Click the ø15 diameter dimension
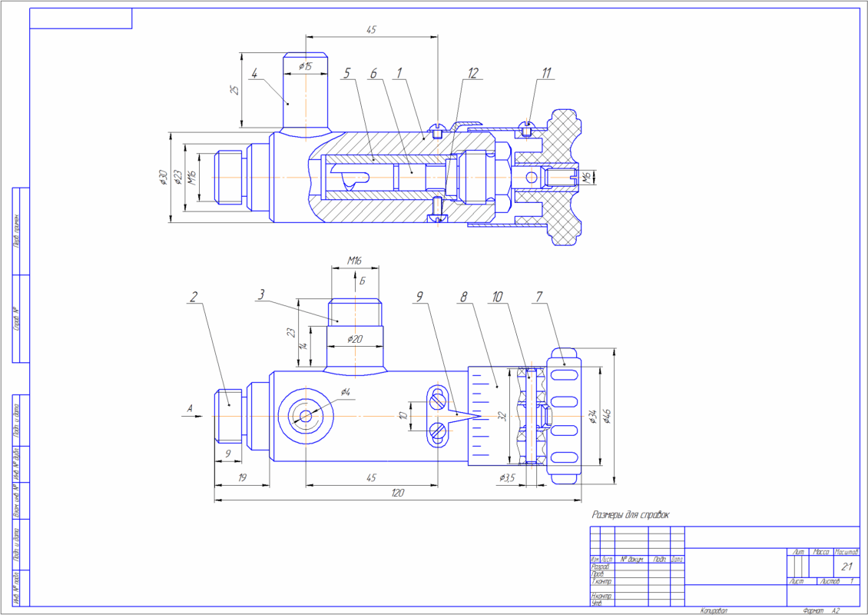Viewport: 868px width, 615px height. pos(306,67)
